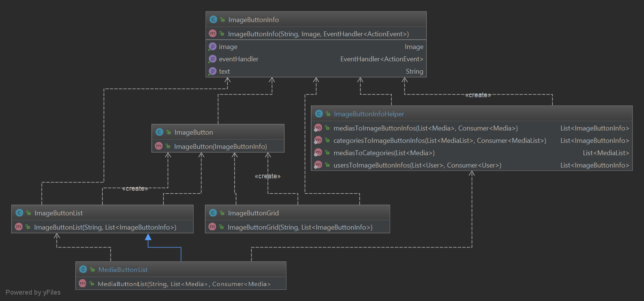The width and height of the screenshot is (644, 301).
Task: Select the ImageButtonInfo class title
Action: tap(253, 20)
